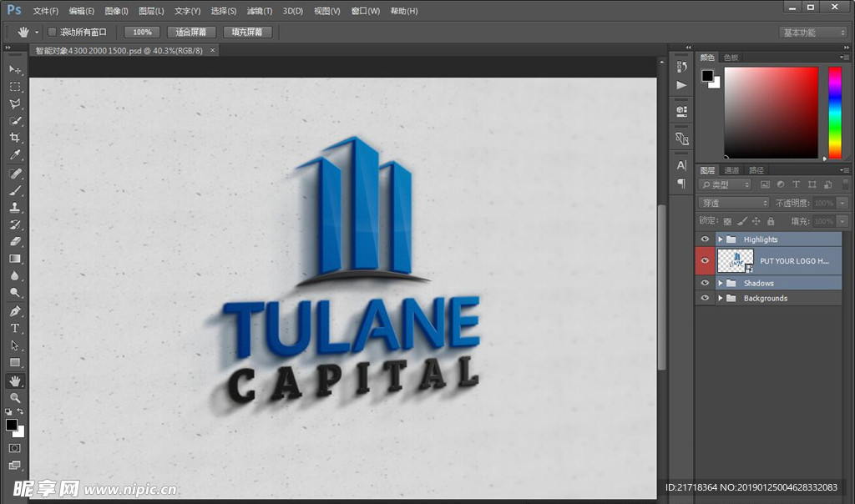Click the 100% zoom button
Viewport: 855px width, 504px height.
point(142,33)
